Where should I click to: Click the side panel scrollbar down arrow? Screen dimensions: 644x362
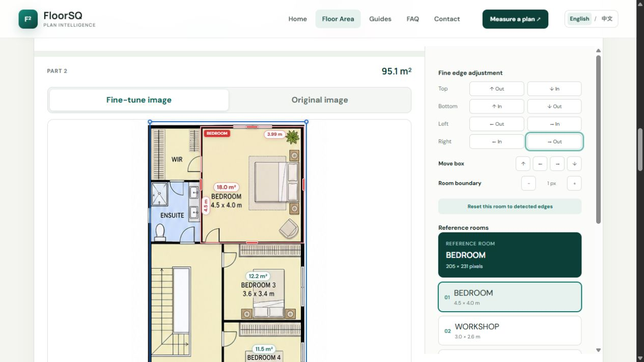pos(598,350)
